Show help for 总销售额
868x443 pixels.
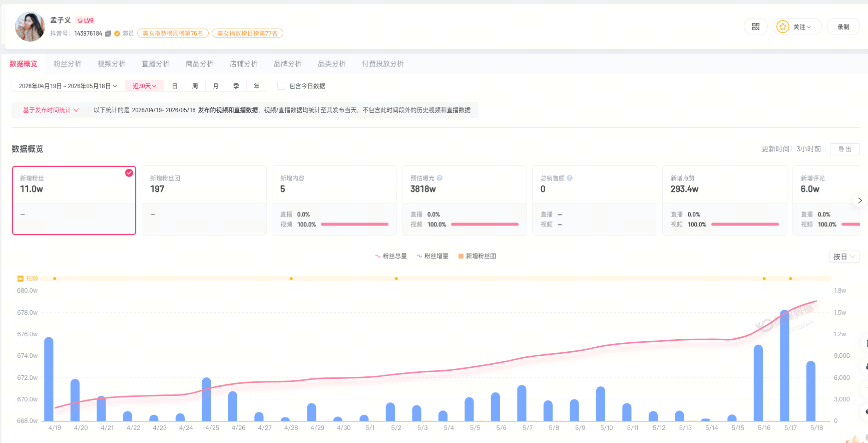coord(570,178)
